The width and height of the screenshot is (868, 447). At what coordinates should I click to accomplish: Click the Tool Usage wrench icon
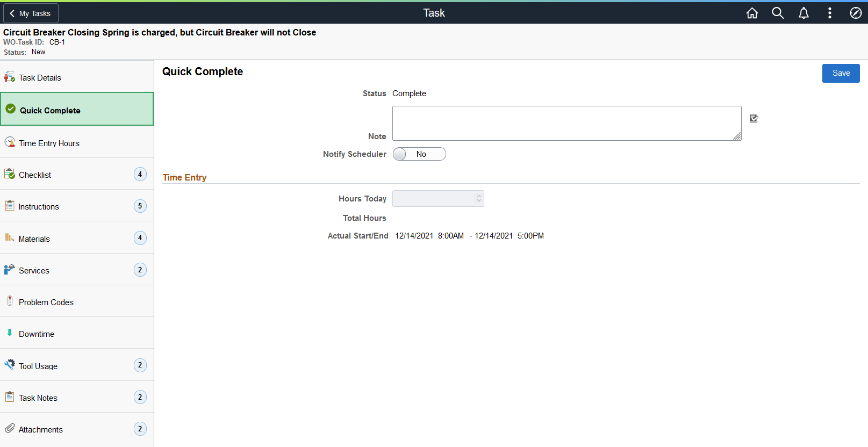pyautogui.click(x=10, y=364)
